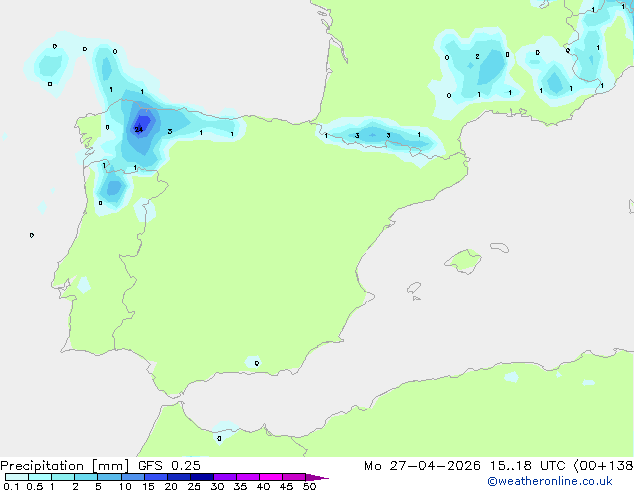Select the 35–40 mm legend swatch
634x490 pixels.
248,477
